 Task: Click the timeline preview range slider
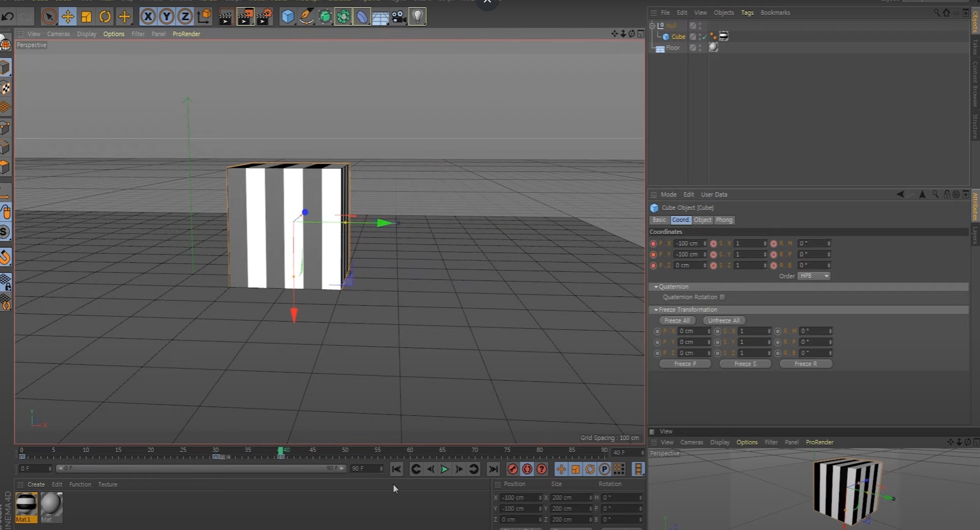click(x=201, y=469)
